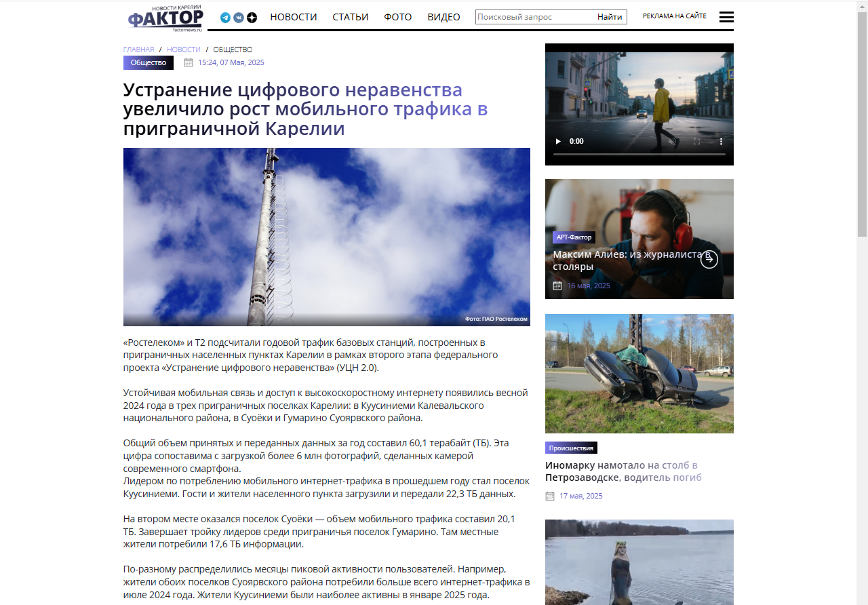The image size is (868, 605).
Task: Enter fullscreen on the video player
Action: 696,141
